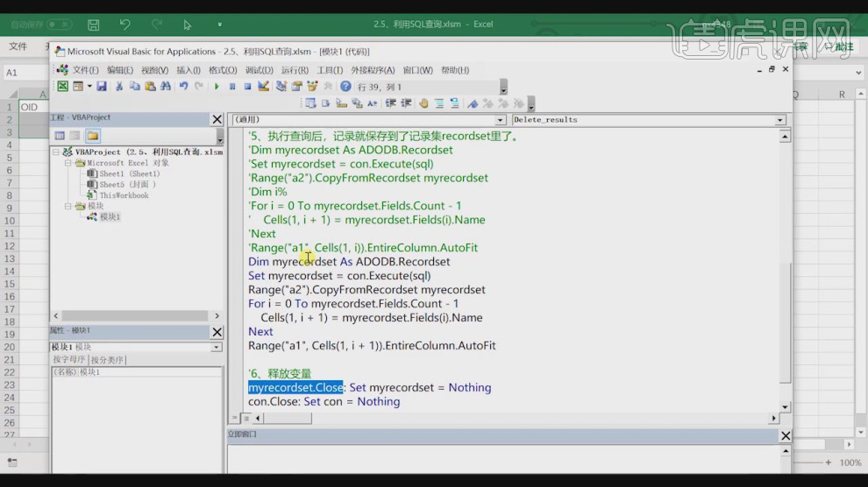
Task: Open the object dropdown showing (通用)
Action: 501,120
